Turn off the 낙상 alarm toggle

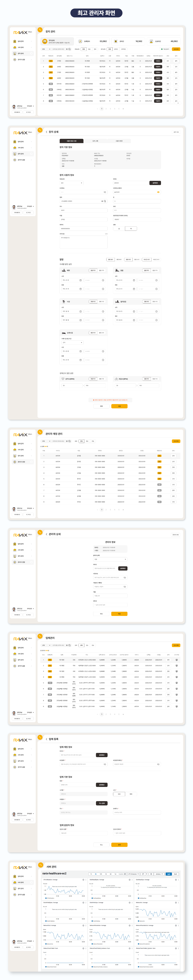[x=101, y=302]
